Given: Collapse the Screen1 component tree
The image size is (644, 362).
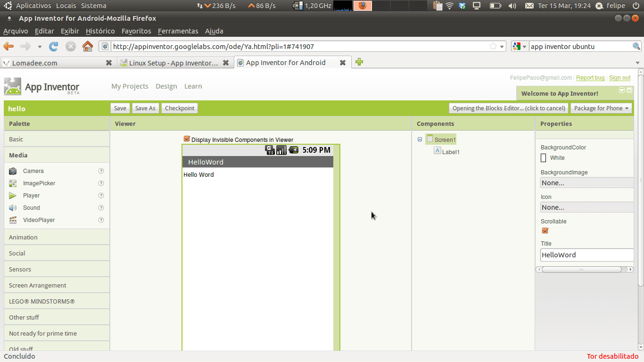Looking at the screenshot, I should [x=420, y=139].
